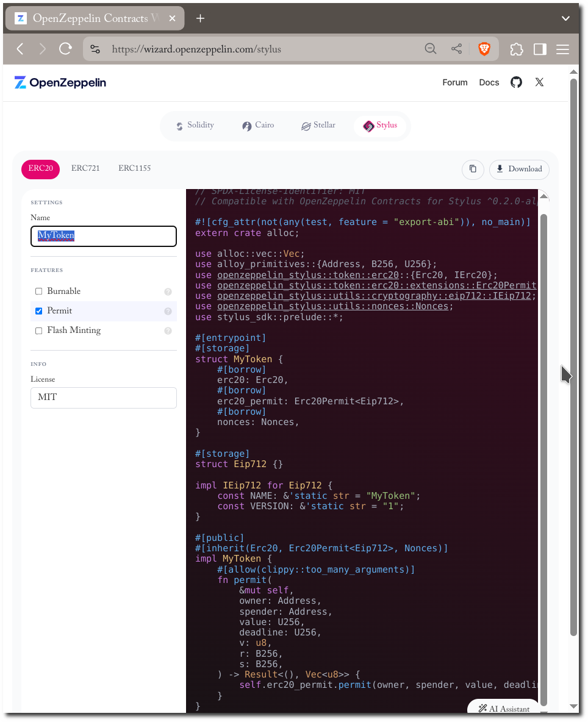Image resolution: width=588 pixels, height=722 pixels.
Task: Click the cryptography::eip712::IEip712 import link
Action: click(x=374, y=296)
